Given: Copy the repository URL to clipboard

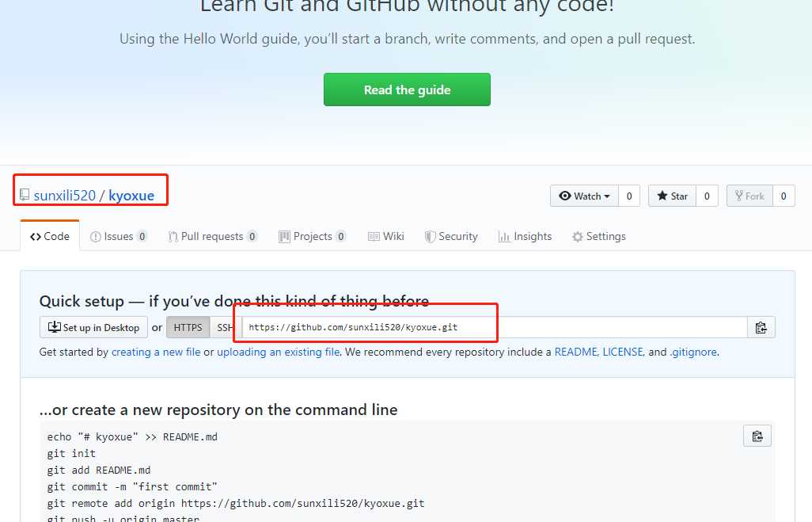Looking at the screenshot, I should coord(761,328).
